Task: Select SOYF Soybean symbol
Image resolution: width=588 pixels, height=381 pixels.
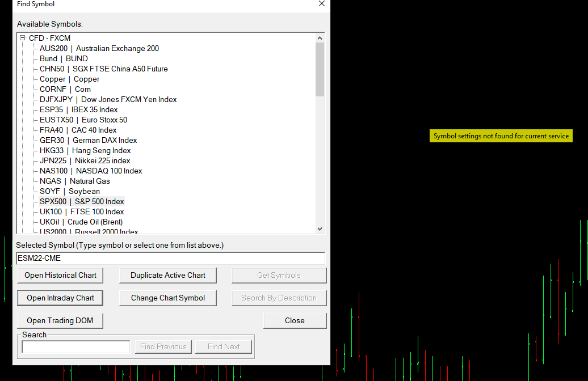Action: coord(70,192)
